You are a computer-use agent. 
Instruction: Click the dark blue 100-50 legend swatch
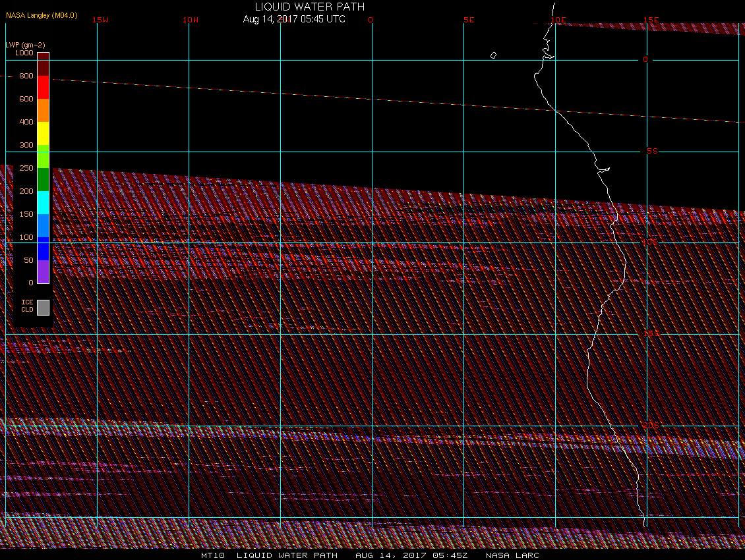coord(44,248)
